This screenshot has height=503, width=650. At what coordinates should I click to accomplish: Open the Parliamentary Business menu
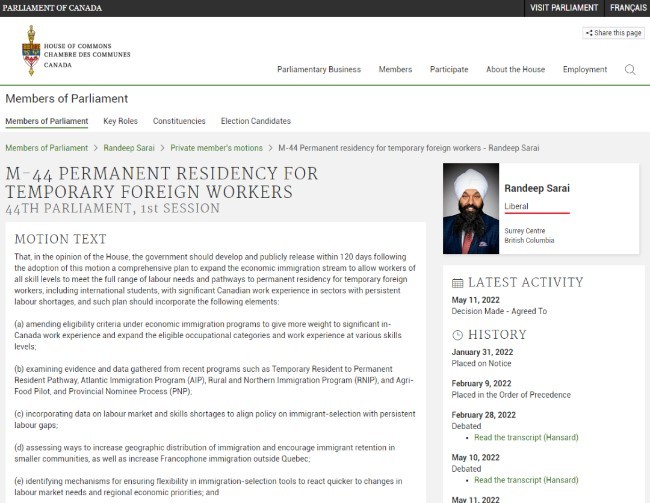click(318, 69)
